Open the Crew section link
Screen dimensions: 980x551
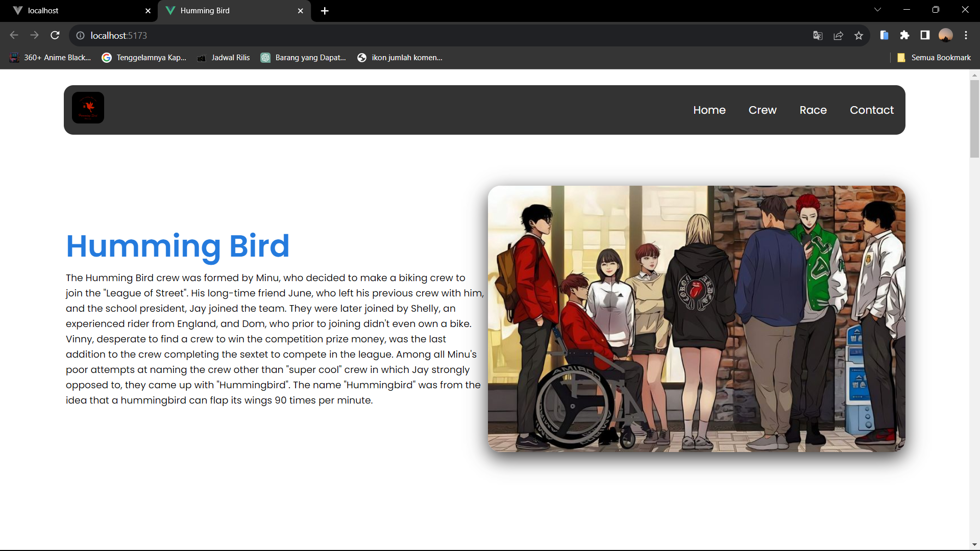coord(763,110)
